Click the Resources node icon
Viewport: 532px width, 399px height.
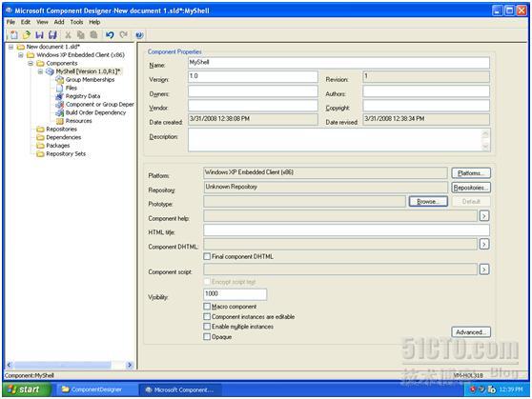(60, 121)
